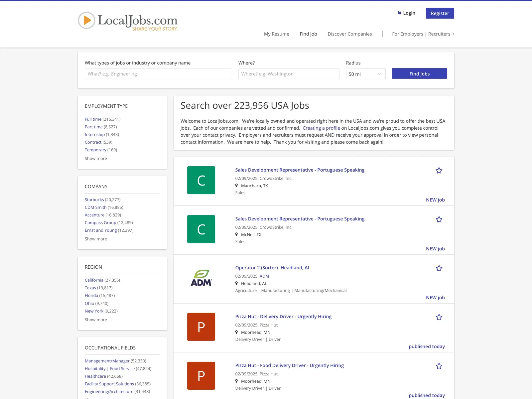Expand Show more under Employment Type

point(96,159)
